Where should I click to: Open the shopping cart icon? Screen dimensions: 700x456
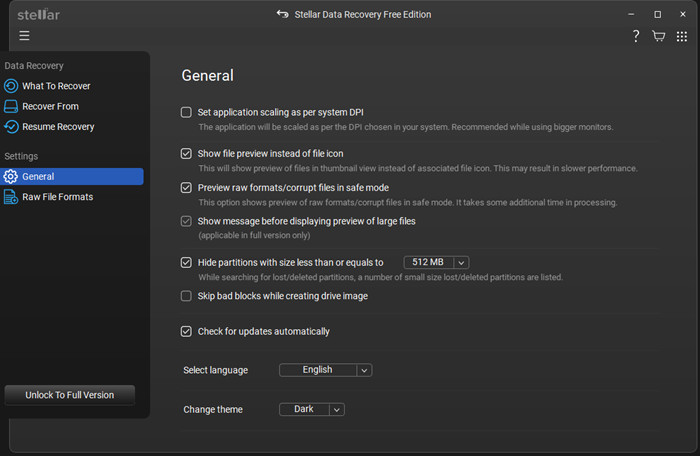[x=658, y=36]
